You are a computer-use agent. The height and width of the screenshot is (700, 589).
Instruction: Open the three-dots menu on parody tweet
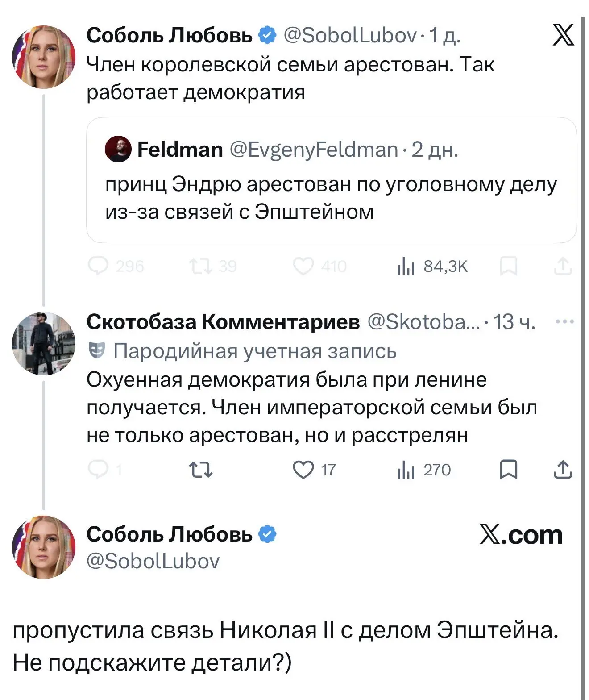click(565, 321)
